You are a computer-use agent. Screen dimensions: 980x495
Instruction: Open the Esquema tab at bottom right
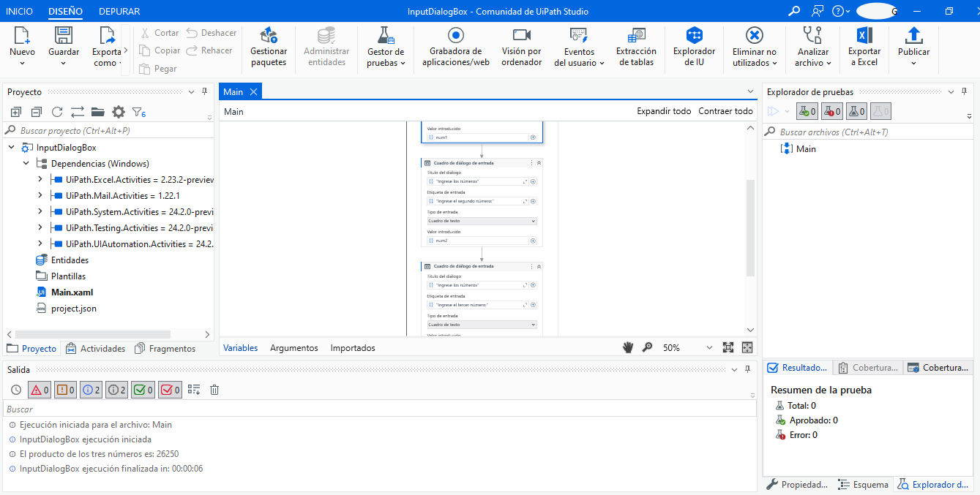(x=864, y=484)
